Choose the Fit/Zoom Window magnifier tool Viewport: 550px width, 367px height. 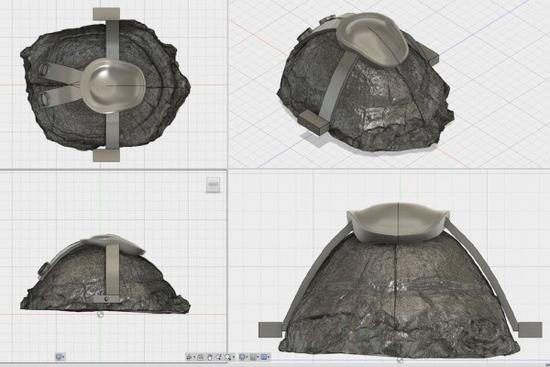(x=228, y=357)
